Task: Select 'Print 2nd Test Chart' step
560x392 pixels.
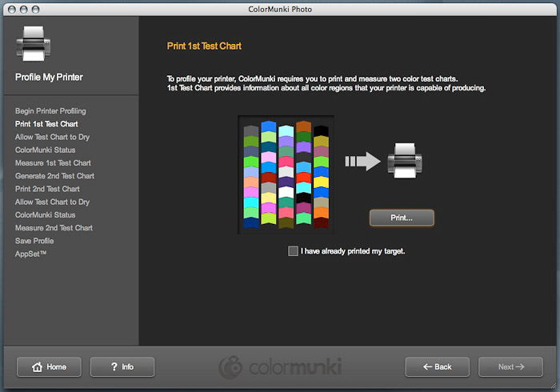Action: tap(47, 189)
